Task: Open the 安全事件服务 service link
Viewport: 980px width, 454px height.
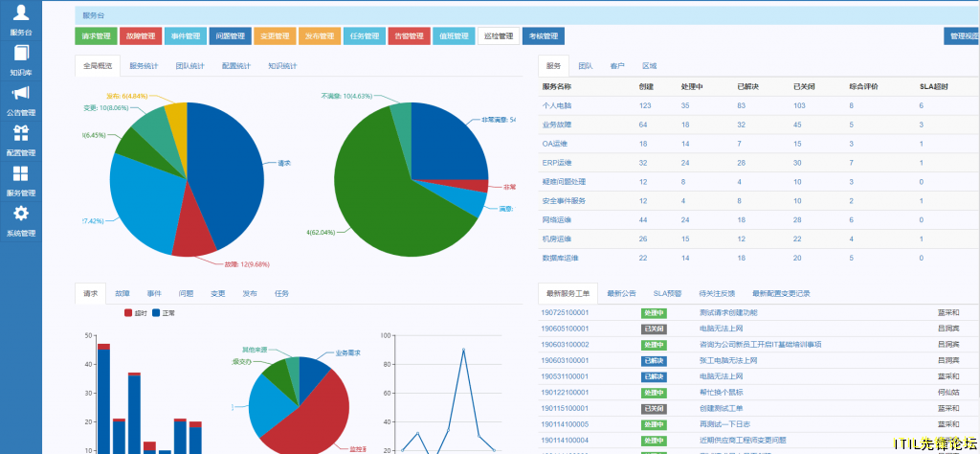Action: [564, 201]
